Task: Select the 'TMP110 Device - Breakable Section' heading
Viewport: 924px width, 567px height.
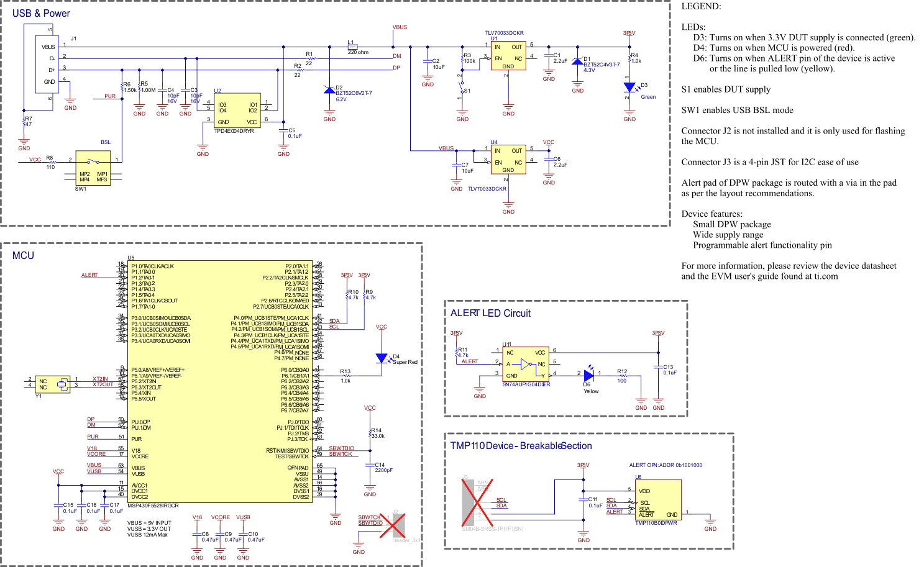Action: (x=521, y=446)
